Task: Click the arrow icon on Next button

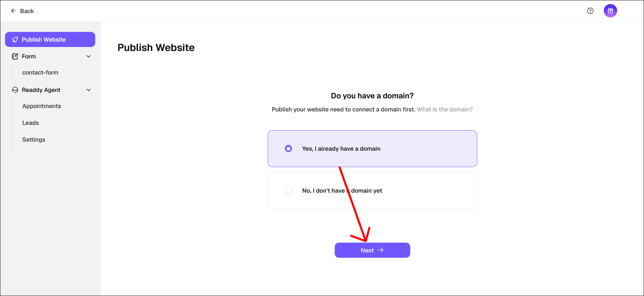Action: (x=380, y=250)
